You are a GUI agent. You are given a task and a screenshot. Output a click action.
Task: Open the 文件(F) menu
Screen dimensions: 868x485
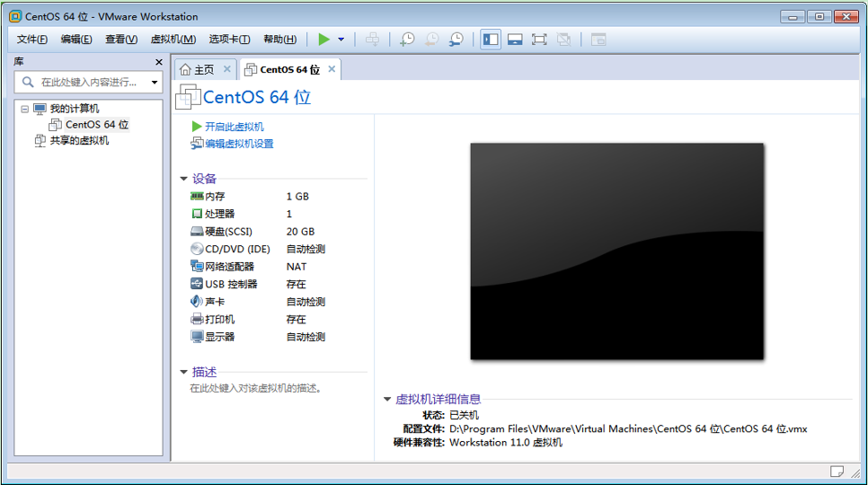pyautogui.click(x=32, y=40)
